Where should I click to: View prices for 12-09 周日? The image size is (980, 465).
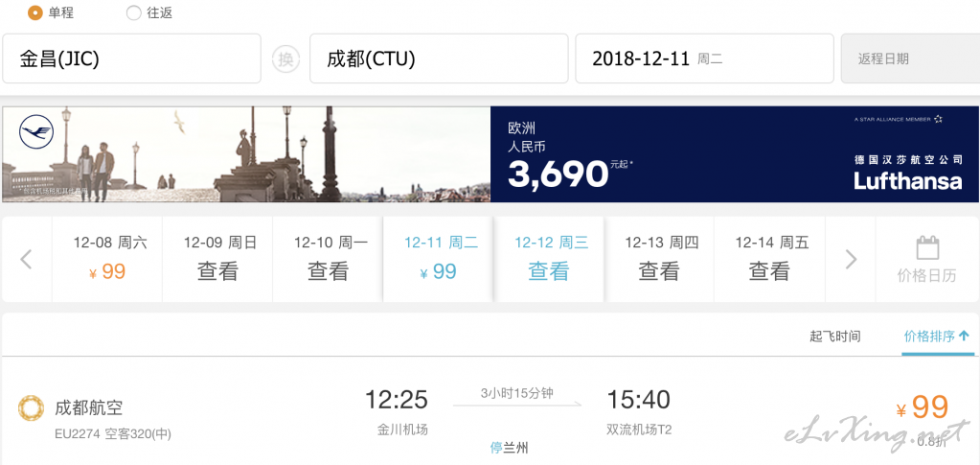[217, 259]
